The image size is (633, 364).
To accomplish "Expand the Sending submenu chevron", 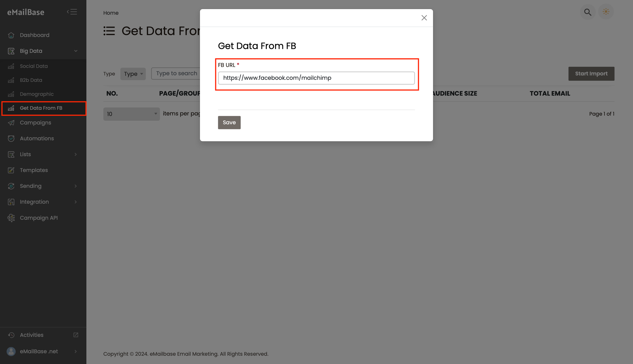I will coord(76,186).
